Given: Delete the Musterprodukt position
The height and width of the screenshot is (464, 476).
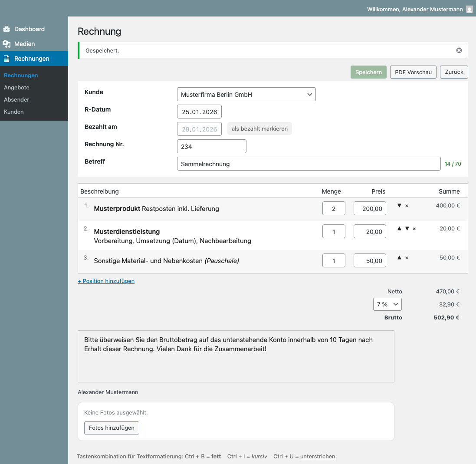Looking at the screenshot, I should pos(407,206).
